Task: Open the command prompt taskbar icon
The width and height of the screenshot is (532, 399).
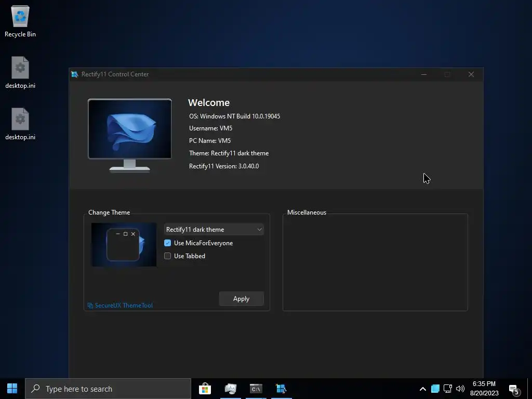Action: click(256, 389)
